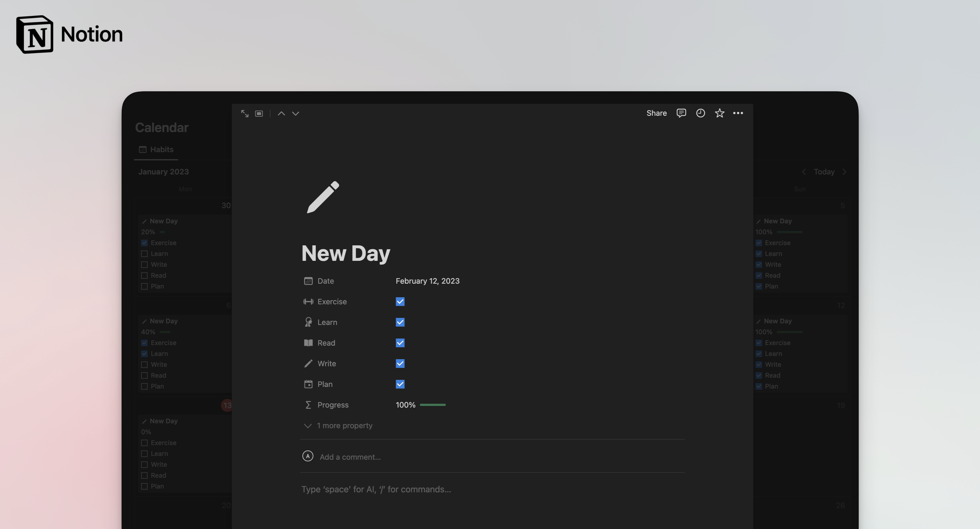This screenshot has height=529, width=980.
Task: Uncheck the Plan property checkbox
Action: tap(400, 384)
